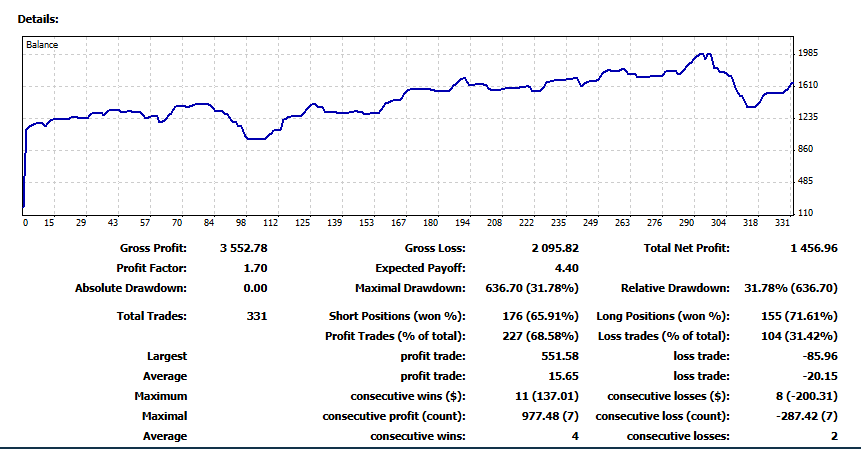This screenshot has width=861, height=449.
Task: Click Maximal Drawdown value 636.70 (31.78%)
Action: click(532, 288)
